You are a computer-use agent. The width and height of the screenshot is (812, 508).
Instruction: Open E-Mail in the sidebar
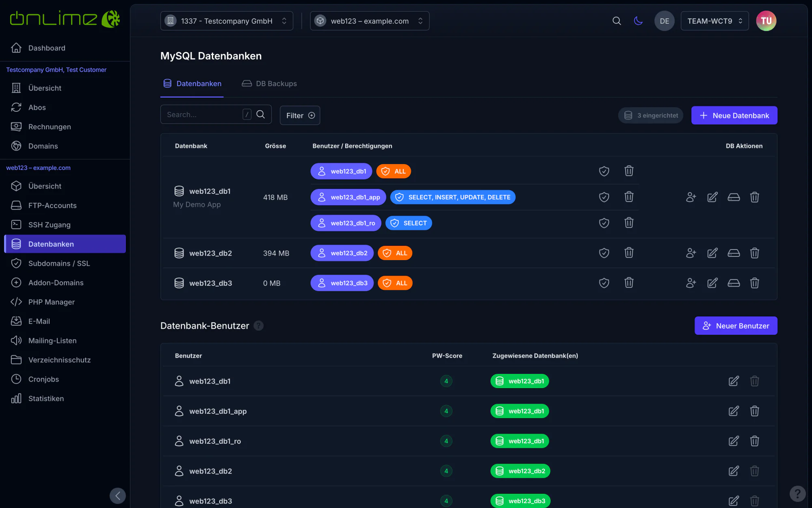point(65,321)
